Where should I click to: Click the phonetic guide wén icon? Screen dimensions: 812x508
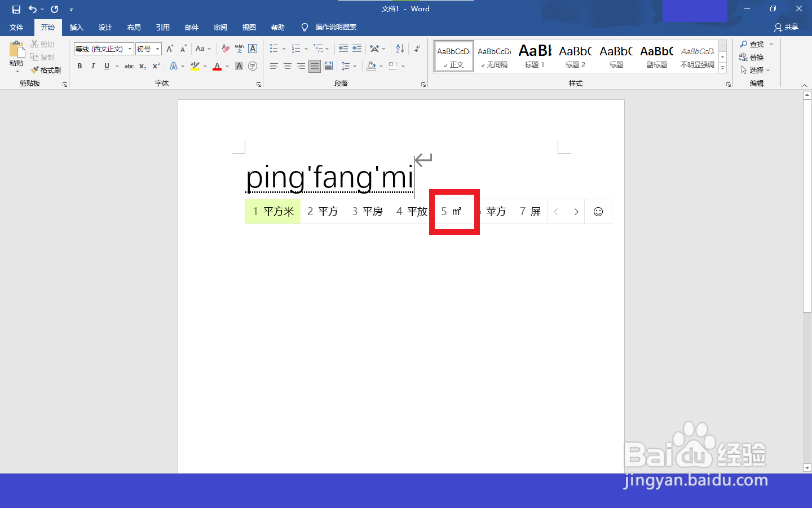[239, 49]
